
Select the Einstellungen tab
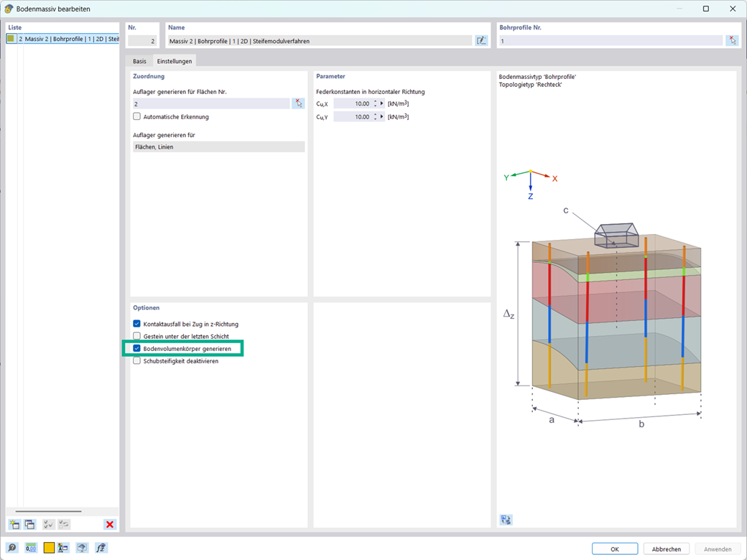[x=175, y=61]
